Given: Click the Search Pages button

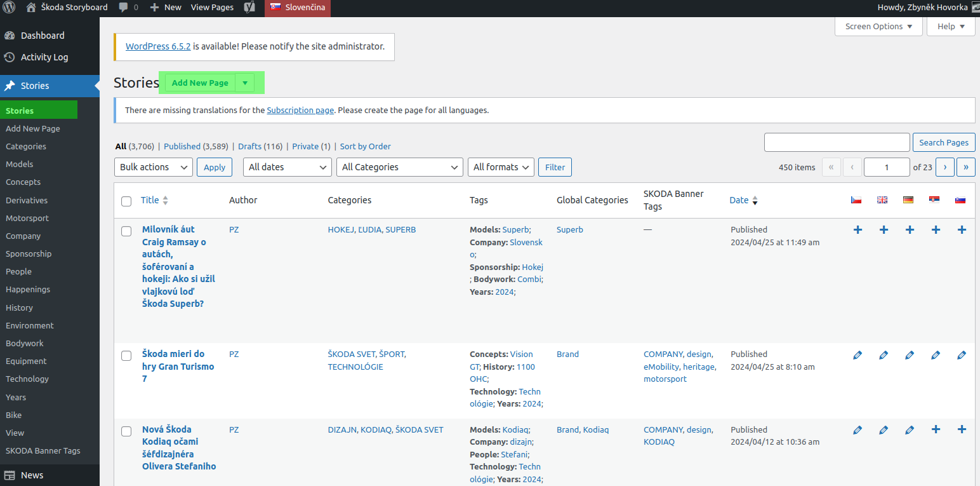Looking at the screenshot, I should [x=944, y=142].
